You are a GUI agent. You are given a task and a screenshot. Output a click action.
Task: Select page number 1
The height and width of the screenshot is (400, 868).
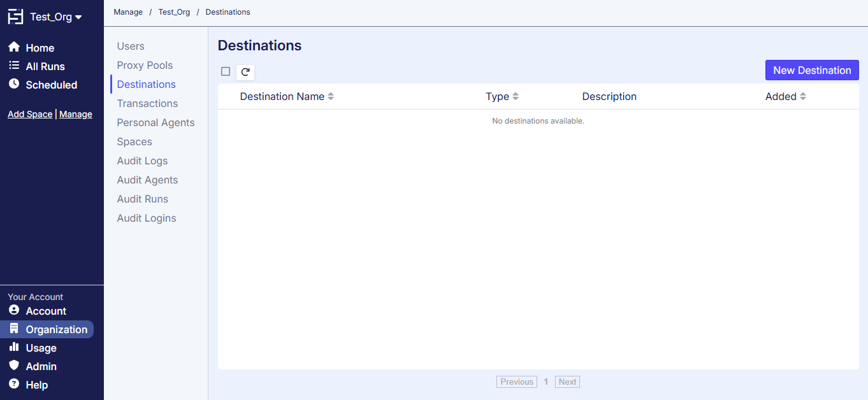point(546,382)
